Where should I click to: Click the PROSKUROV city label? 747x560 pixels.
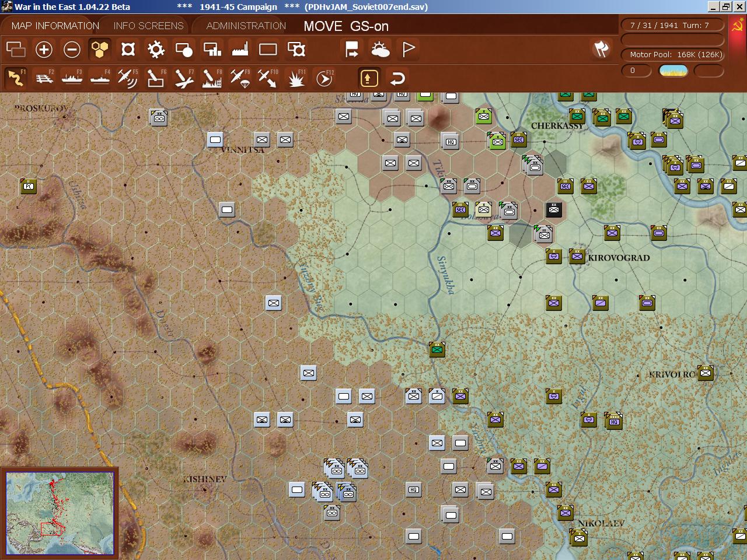click(41, 108)
